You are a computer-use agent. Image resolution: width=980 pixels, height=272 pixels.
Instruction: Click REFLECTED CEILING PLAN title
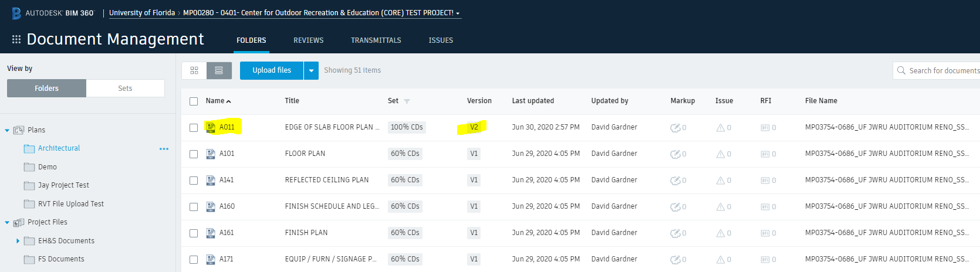coord(327,180)
